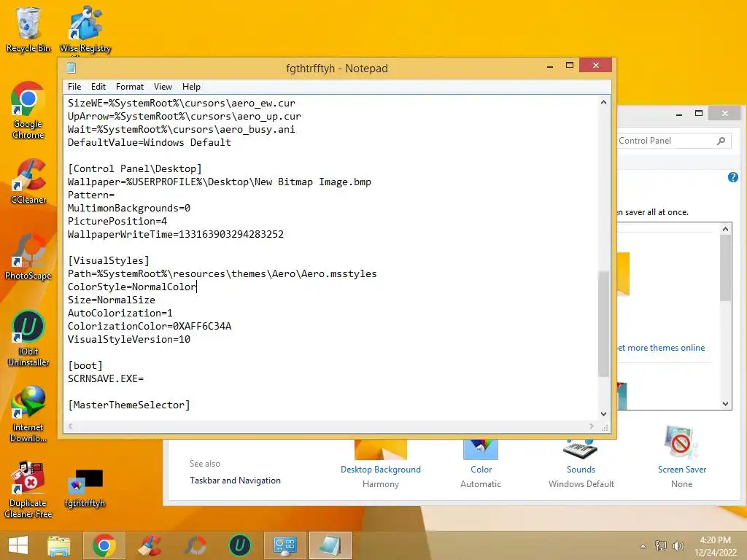The width and height of the screenshot is (747, 560).
Task: Click the themes list scrollbar thumb
Action: [x=726, y=268]
